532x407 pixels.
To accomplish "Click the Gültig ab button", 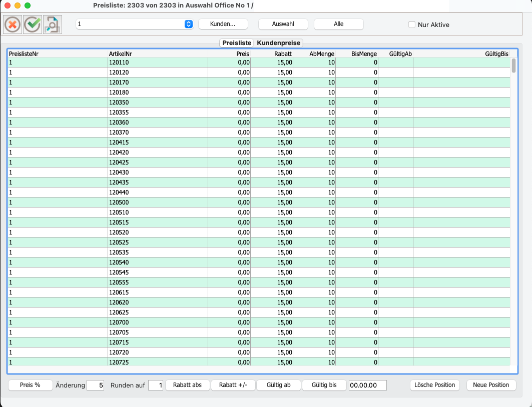I will 279,385.
